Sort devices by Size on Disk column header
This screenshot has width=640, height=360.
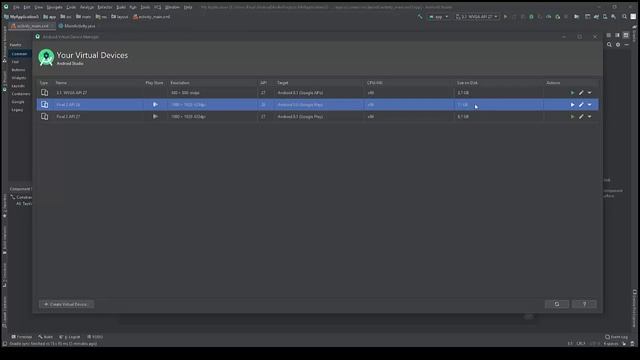point(467,82)
